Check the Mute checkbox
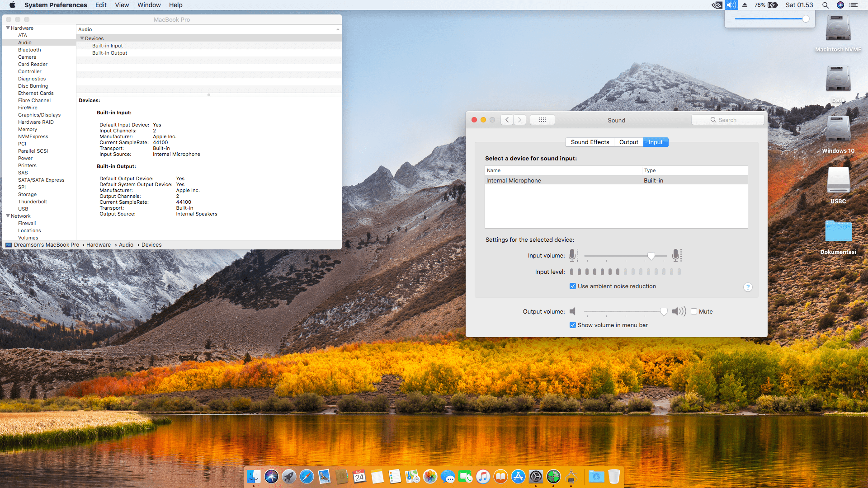This screenshot has width=868, height=488. (694, 311)
